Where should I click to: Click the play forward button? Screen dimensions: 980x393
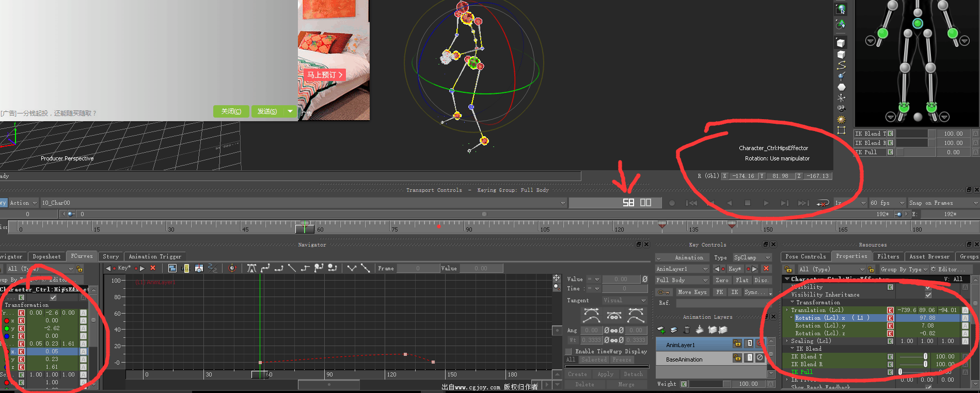(x=766, y=203)
